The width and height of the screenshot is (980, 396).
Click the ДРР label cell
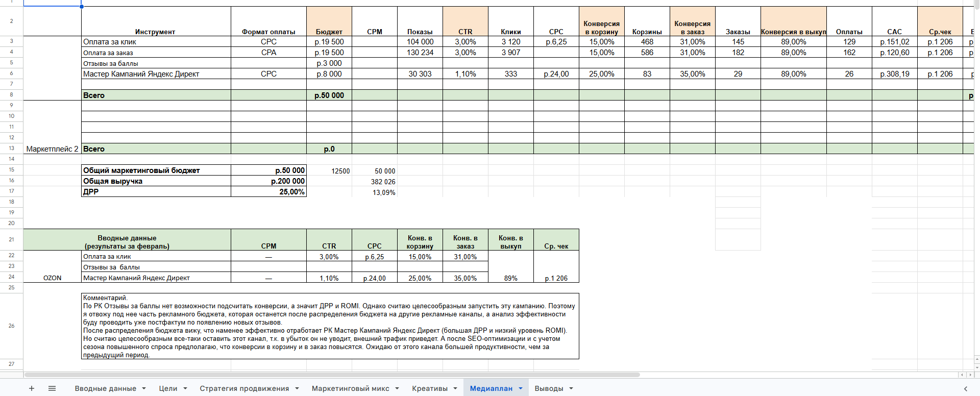(156, 192)
